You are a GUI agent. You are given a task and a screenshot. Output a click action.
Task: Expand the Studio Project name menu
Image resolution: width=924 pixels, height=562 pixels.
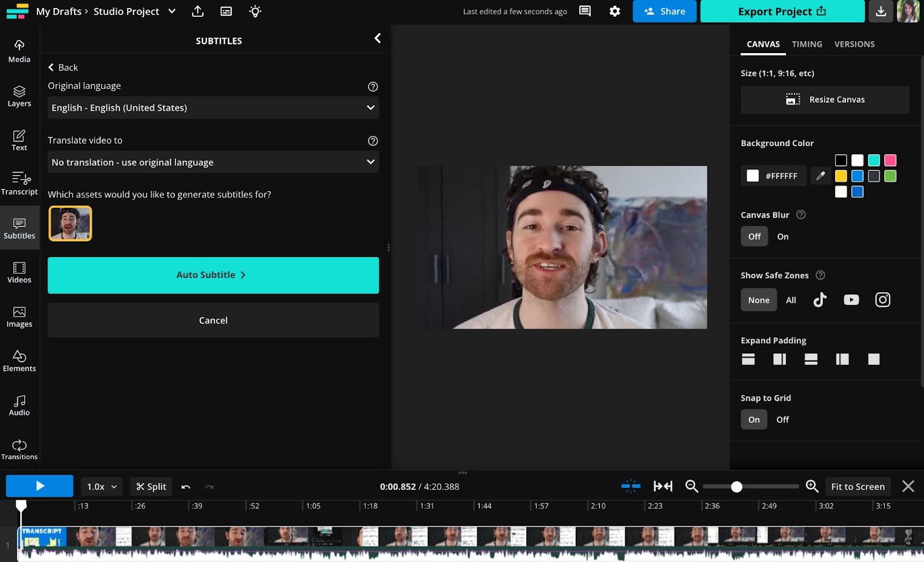coord(172,11)
